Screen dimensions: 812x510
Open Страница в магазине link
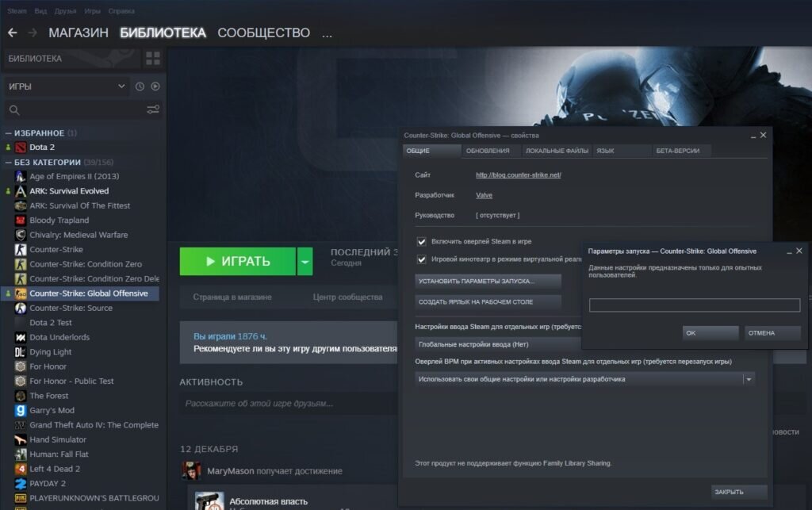[x=232, y=297]
